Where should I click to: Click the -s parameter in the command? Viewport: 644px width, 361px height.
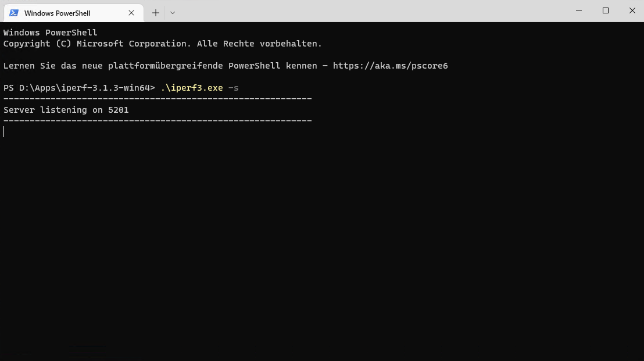(234, 88)
